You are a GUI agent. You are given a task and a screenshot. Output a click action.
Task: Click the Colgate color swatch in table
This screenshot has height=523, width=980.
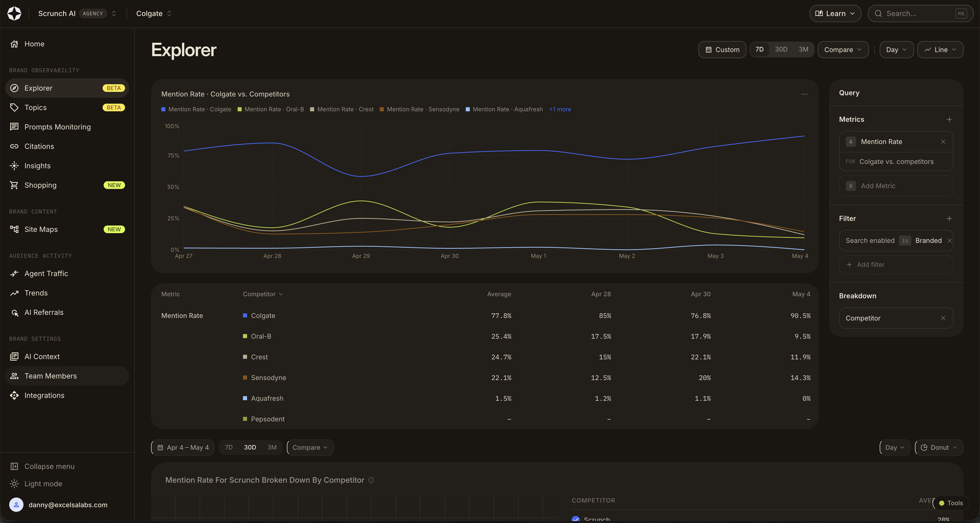point(245,315)
